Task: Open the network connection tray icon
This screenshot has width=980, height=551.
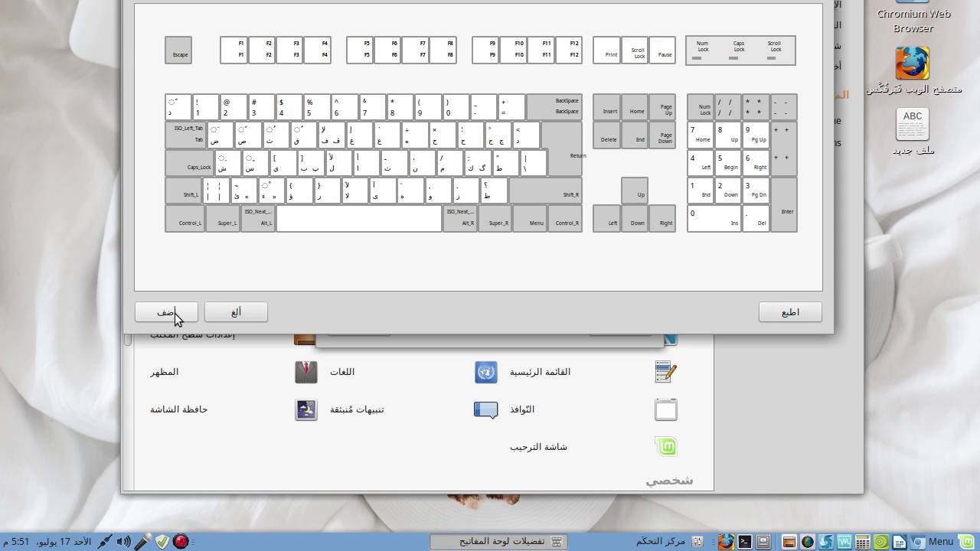Action: (x=104, y=542)
